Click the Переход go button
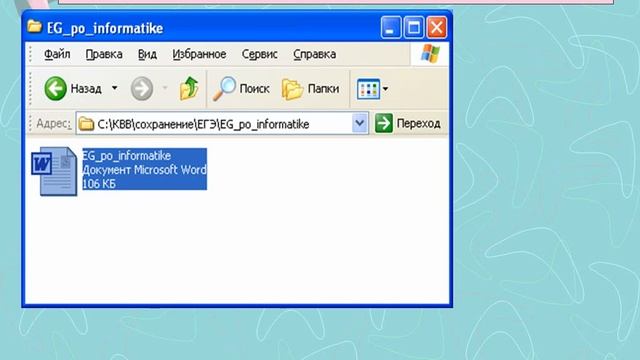 (407, 123)
